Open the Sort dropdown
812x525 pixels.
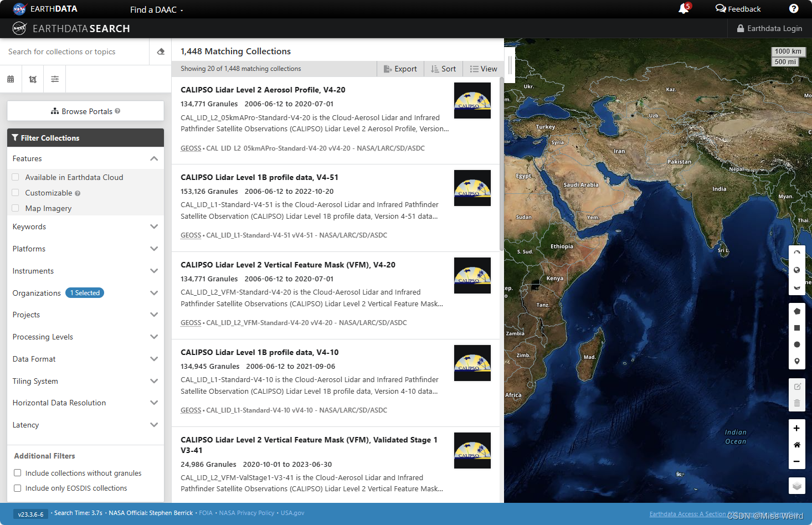[x=444, y=69]
